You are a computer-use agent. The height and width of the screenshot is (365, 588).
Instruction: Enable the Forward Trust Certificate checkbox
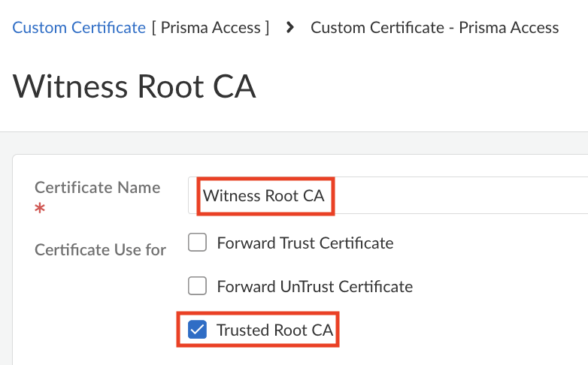click(x=197, y=243)
